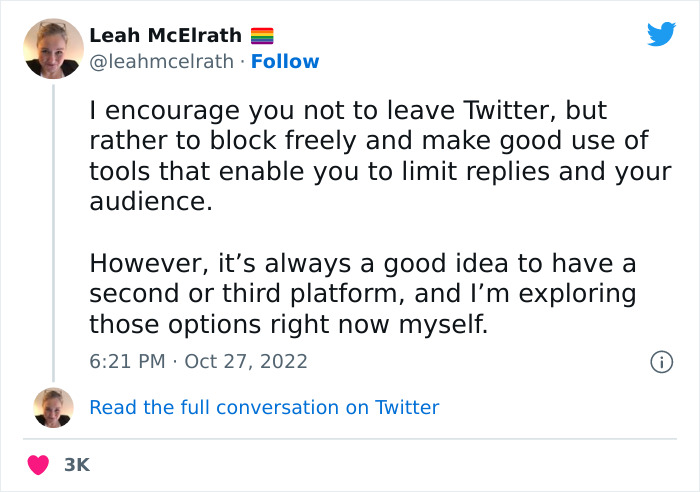Click the line starting 'I encourage you'
Viewport: 700px width, 492px height.
coord(348,110)
